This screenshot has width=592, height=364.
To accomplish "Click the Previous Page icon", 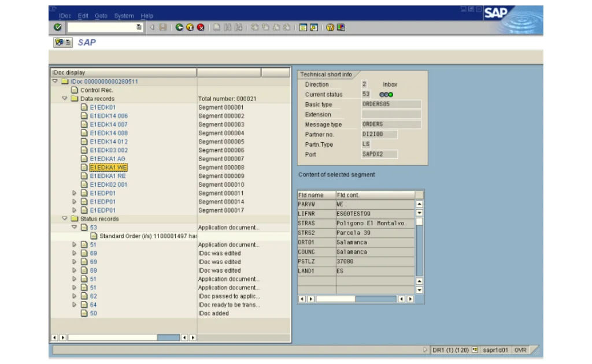I will click(265, 27).
